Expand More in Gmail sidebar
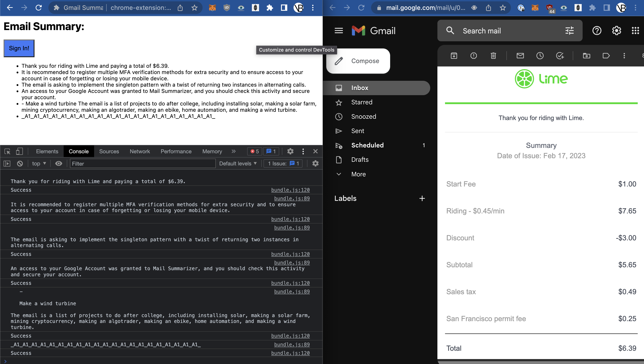Viewport: 644px width, 364px height. (x=358, y=174)
